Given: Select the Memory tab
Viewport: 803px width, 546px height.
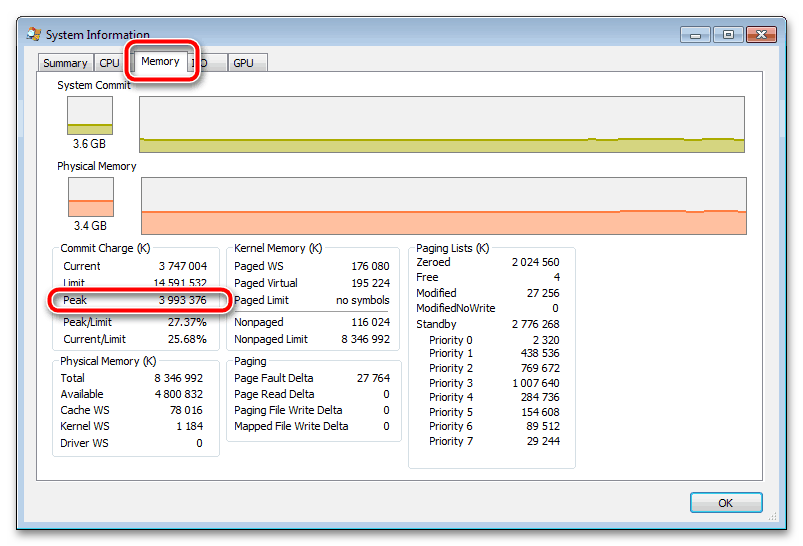Looking at the screenshot, I should pos(160,61).
